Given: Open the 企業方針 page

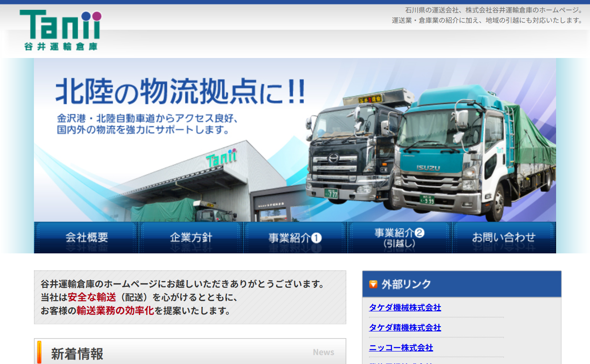Looking at the screenshot, I should (x=190, y=237).
